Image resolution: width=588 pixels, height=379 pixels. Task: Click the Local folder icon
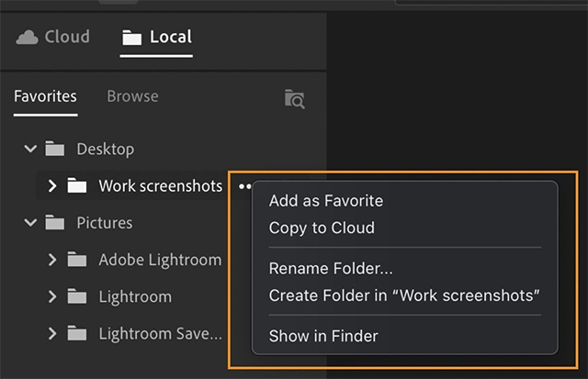132,38
